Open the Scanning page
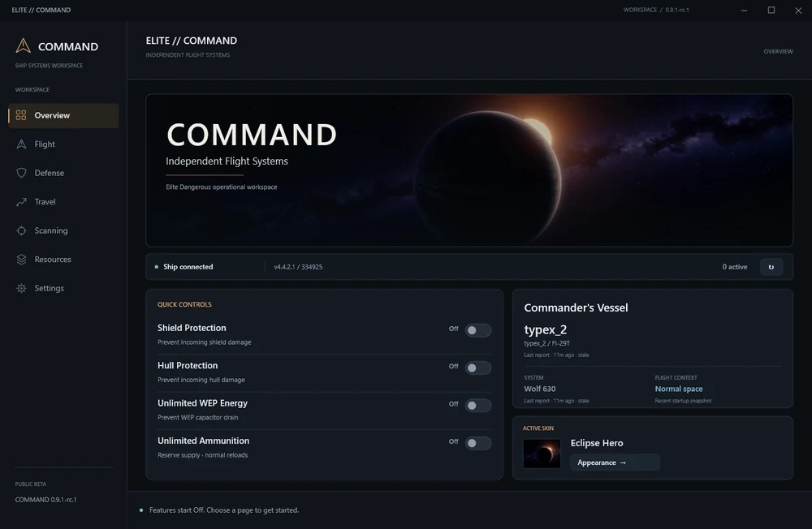 pyautogui.click(x=50, y=231)
